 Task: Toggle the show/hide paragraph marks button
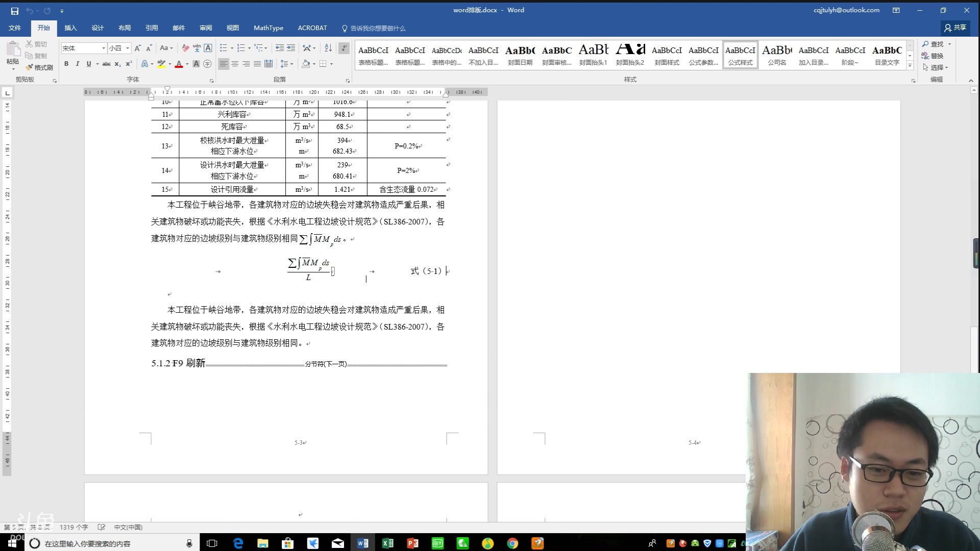click(344, 48)
